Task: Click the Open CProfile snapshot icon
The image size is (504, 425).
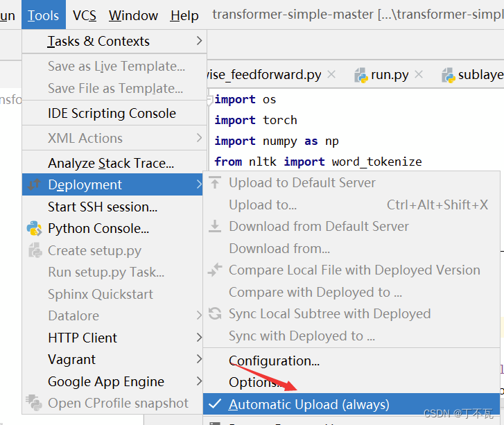Action: click(x=34, y=403)
